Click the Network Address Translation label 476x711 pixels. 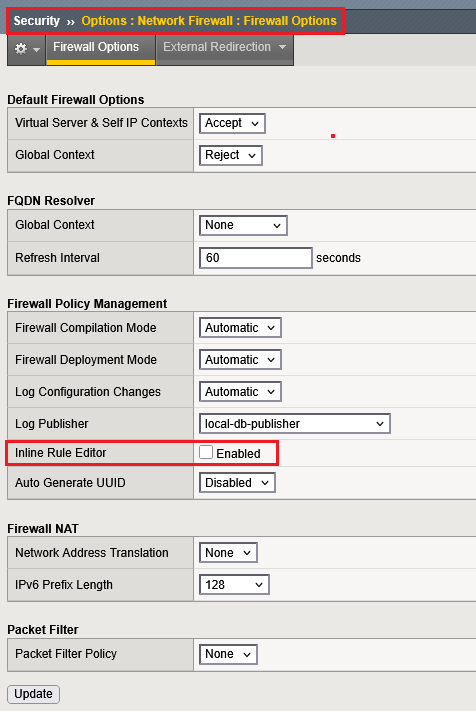click(92, 553)
